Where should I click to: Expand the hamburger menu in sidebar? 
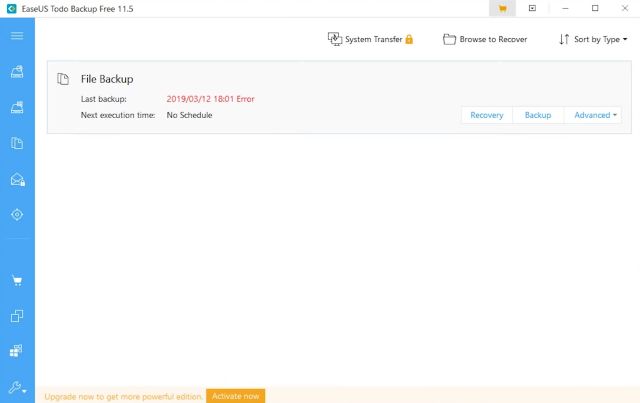pyautogui.click(x=17, y=36)
